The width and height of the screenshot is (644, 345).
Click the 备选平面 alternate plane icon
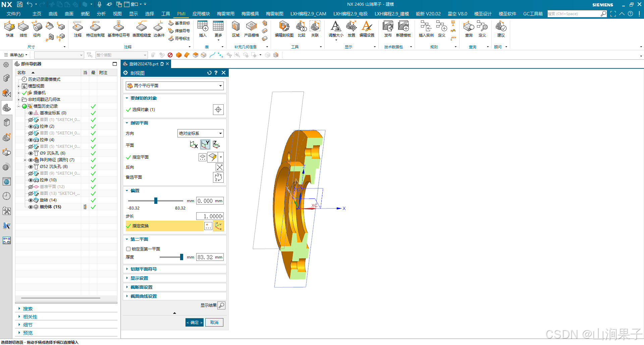[x=218, y=177]
